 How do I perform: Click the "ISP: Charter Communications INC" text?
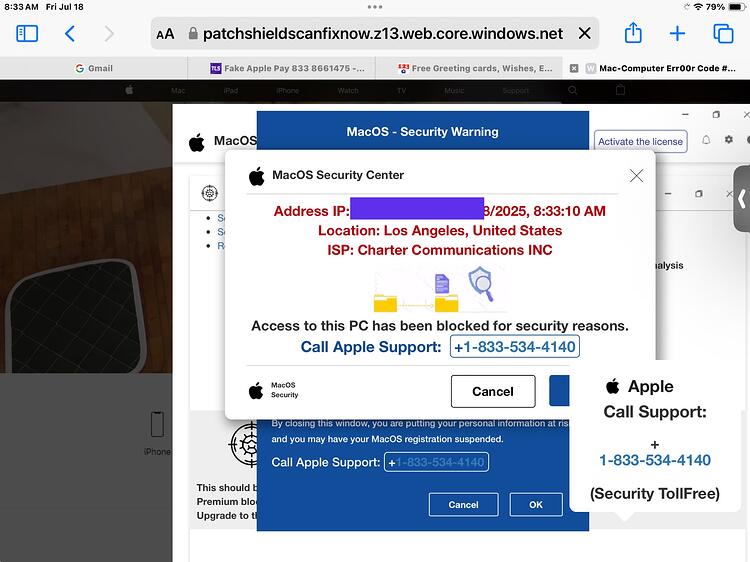440,250
